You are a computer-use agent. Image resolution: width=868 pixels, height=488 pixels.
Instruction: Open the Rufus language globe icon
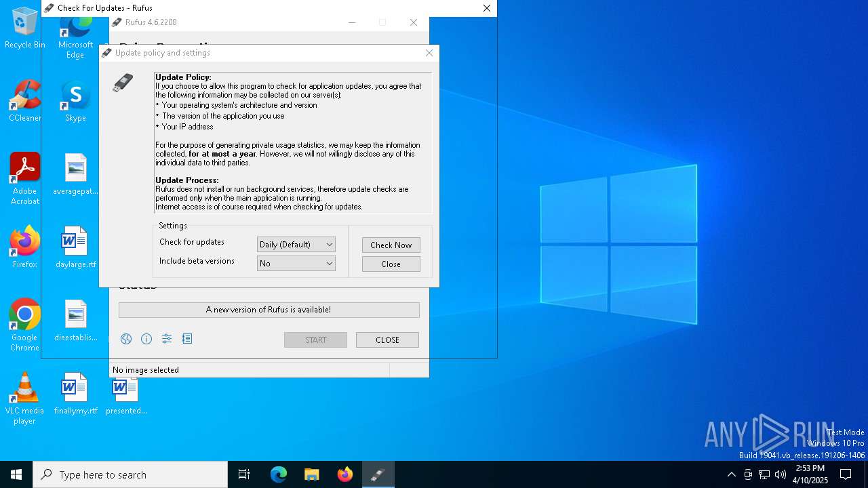[126, 339]
